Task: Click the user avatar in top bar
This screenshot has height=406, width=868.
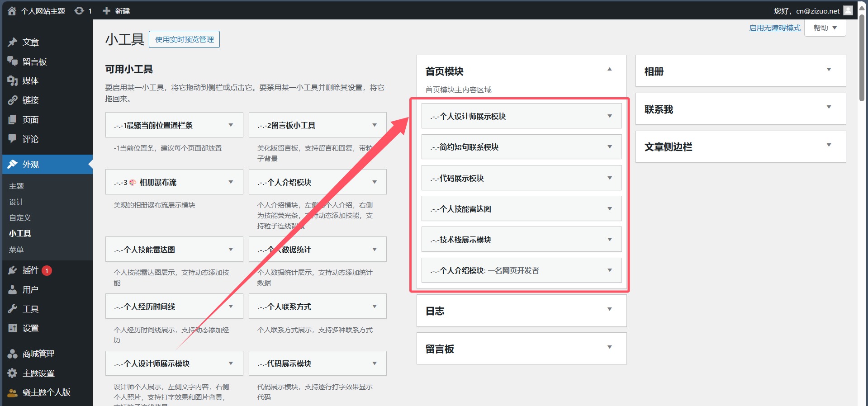Action: [848, 10]
